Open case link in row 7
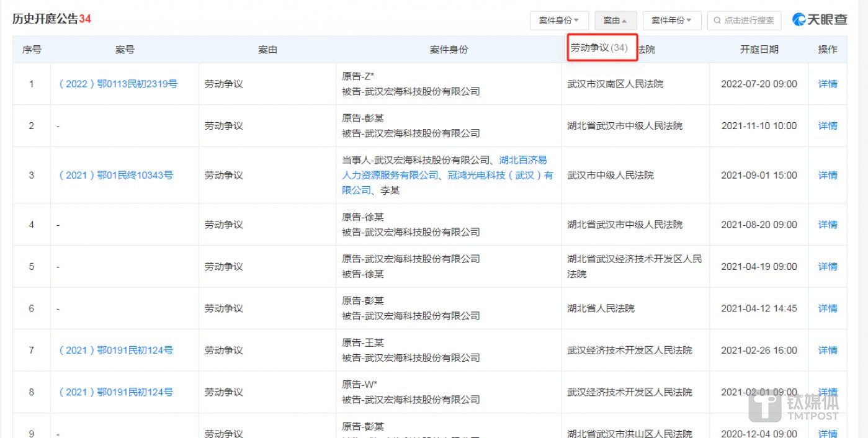The height and width of the screenshot is (438, 868). (x=115, y=351)
